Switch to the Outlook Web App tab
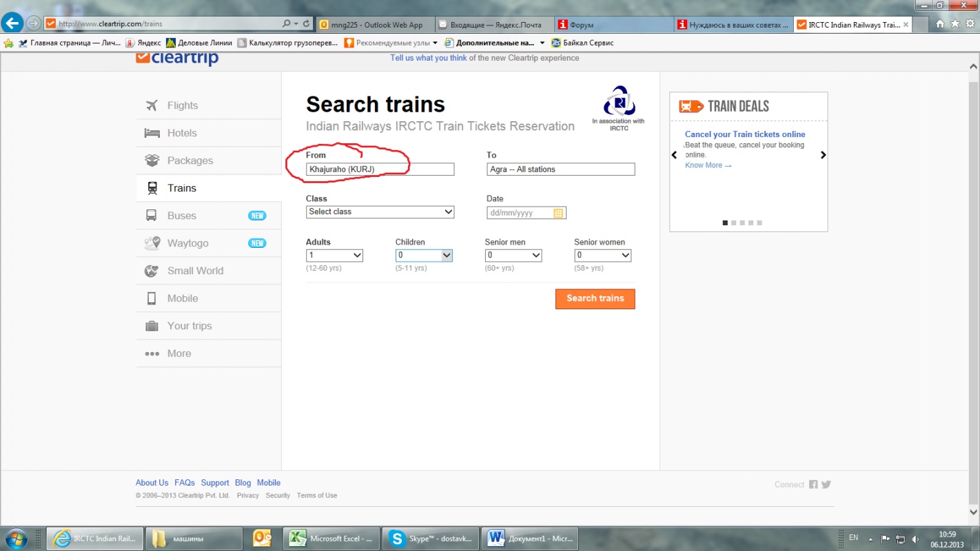The width and height of the screenshot is (980, 551). (x=377, y=25)
